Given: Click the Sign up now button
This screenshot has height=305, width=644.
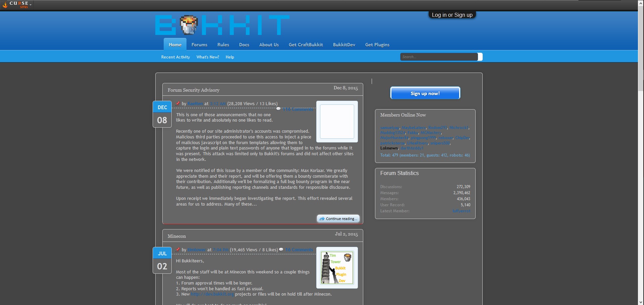Looking at the screenshot, I should pos(425,93).
